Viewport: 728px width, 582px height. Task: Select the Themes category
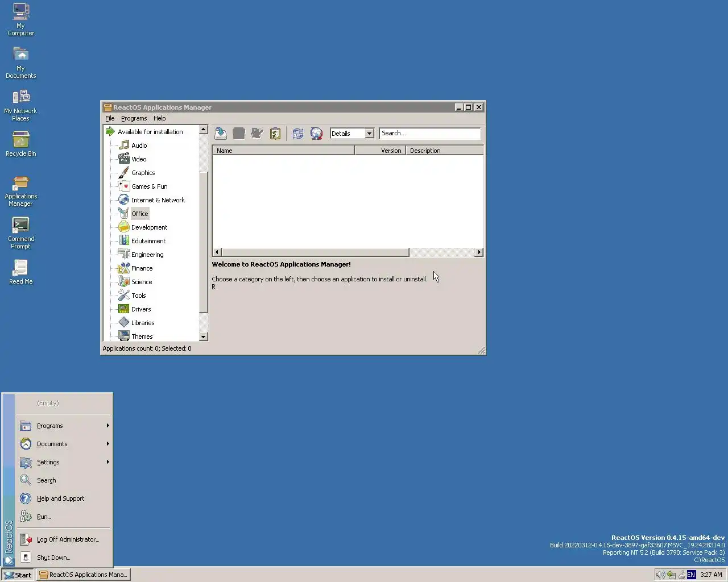pos(142,336)
